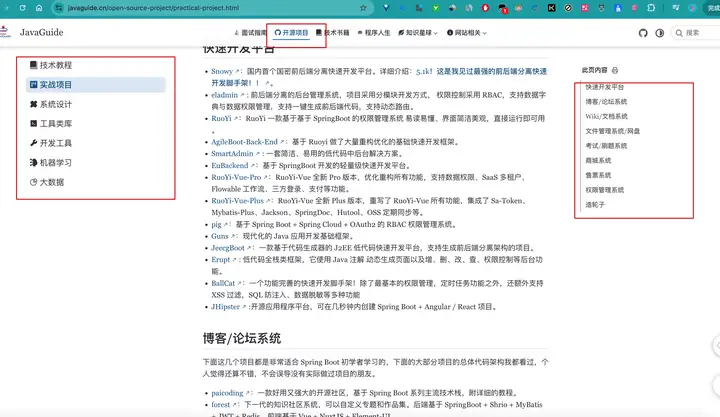Reload the page with the browser refresh icon
Screen dimensions: 720x417
(22, 8)
